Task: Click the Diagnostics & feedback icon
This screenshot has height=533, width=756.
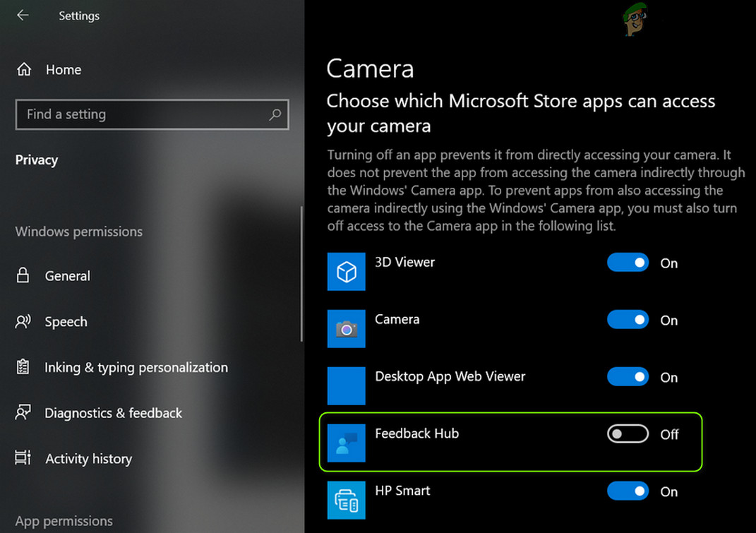Action: coord(23,412)
